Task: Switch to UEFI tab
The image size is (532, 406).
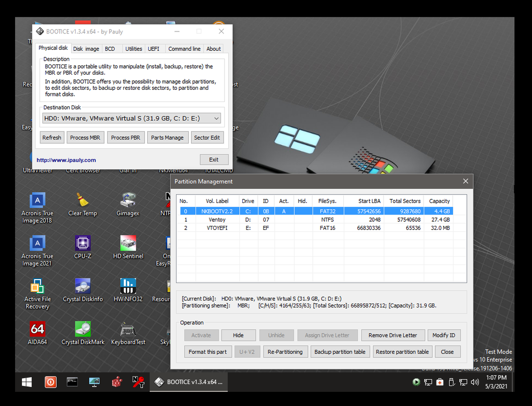Action: pyautogui.click(x=153, y=49)
